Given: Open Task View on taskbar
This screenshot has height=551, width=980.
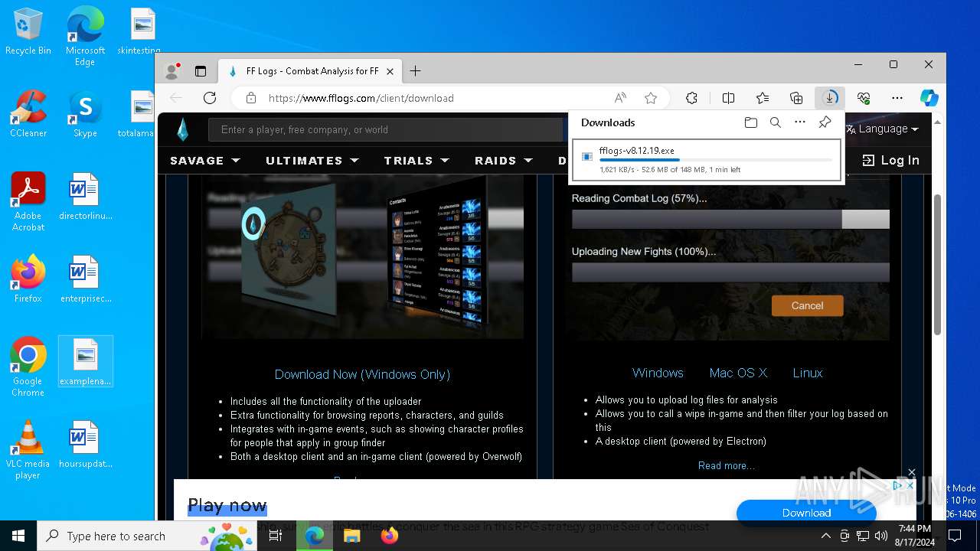Looking at the screenshot, I should pos(276,536).
